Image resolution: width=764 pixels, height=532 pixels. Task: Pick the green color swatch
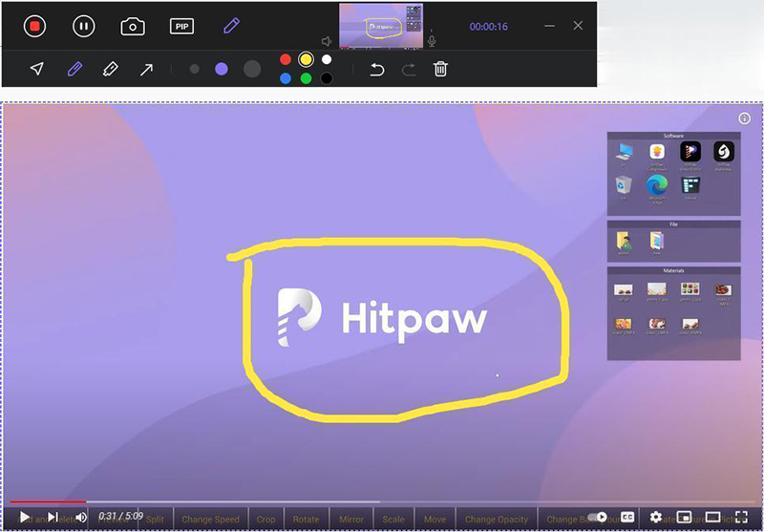pos(306,78)
